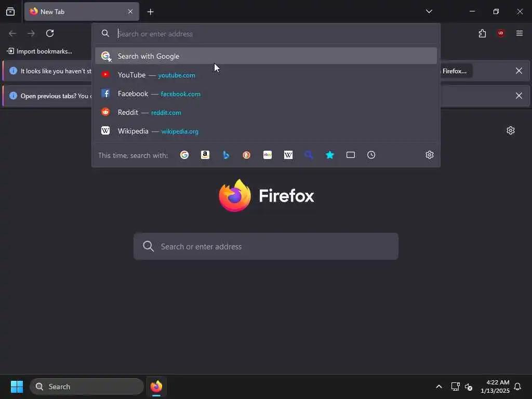
Task: Search this time with Google icon
Action: [x=184, y=155]
